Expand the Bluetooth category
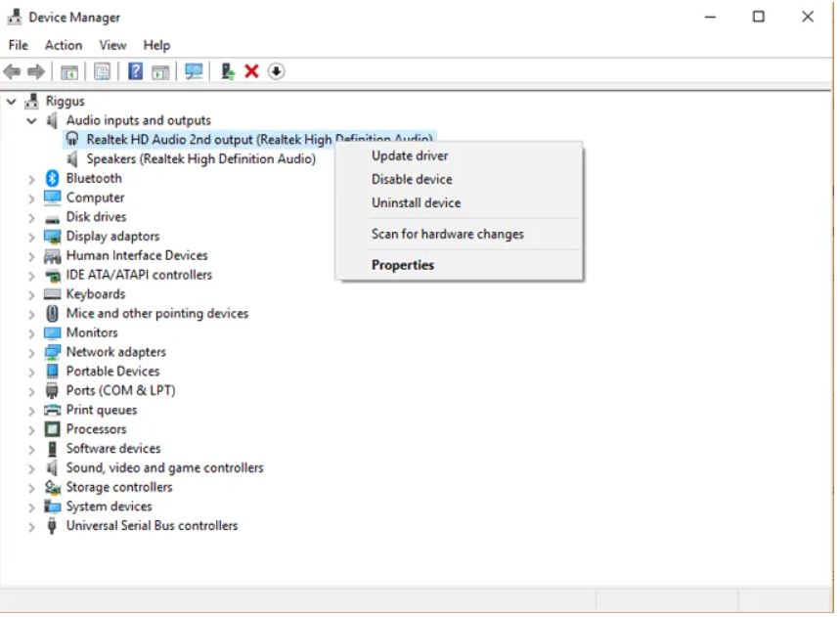 click(x=31, y=179)
